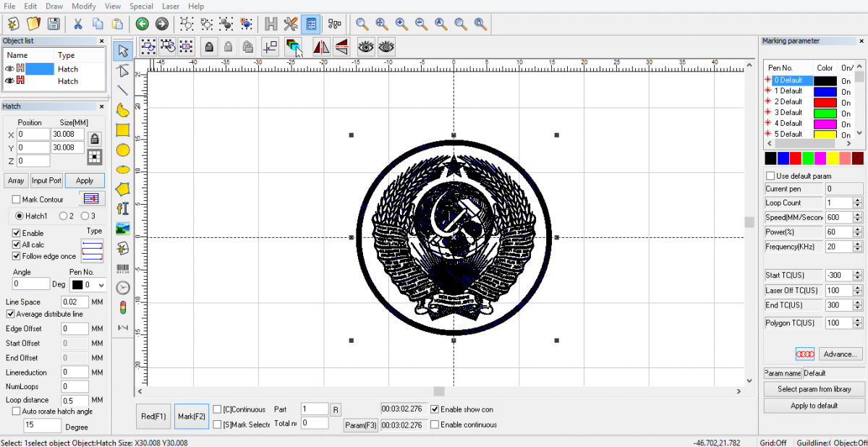Screen dimensions: 868x447
Task: Select the bitmap image import tool
Action: (123, 229)
